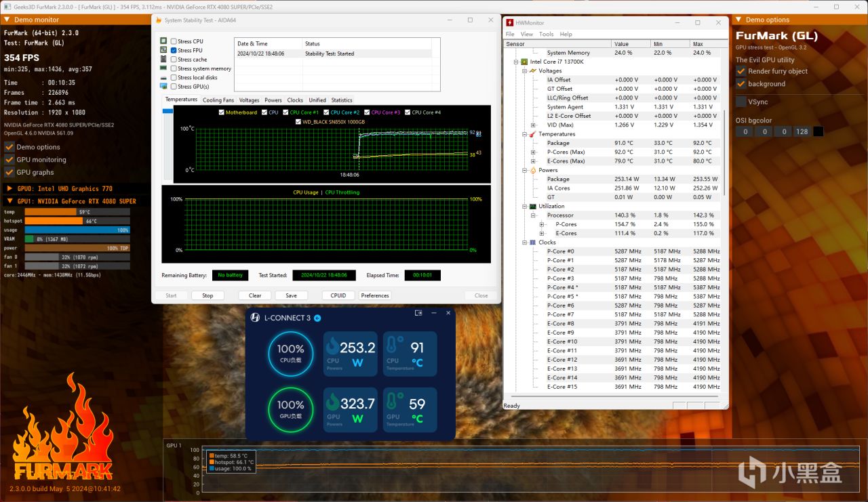Click the 128 alpha field of OSI bgcolor
The width and height of the screenshot is (868, 502).
point(802,131)
